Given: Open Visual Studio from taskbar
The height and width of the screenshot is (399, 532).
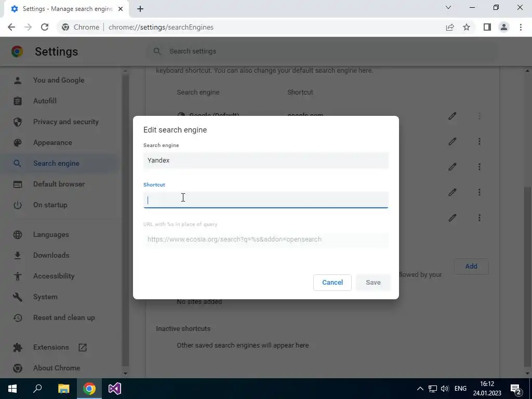Looking at the screenshot, I should [x=115, y=389].
